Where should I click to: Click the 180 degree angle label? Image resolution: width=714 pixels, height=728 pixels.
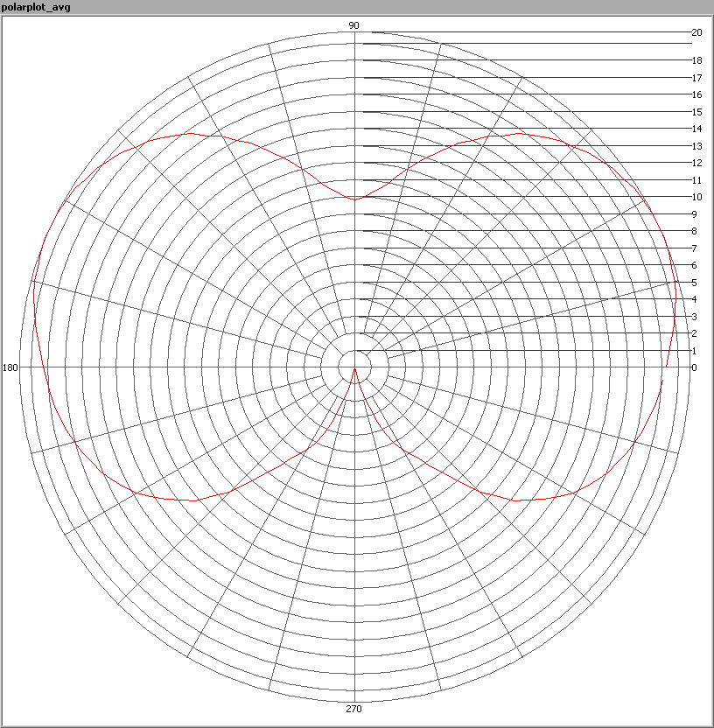(10, 367)
